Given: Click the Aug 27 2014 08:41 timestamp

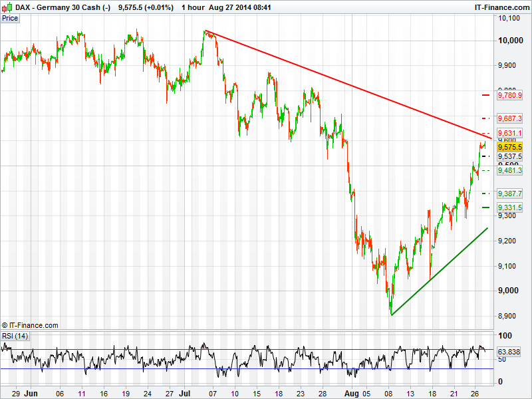Looking at the screenshot, I should 240,7.
